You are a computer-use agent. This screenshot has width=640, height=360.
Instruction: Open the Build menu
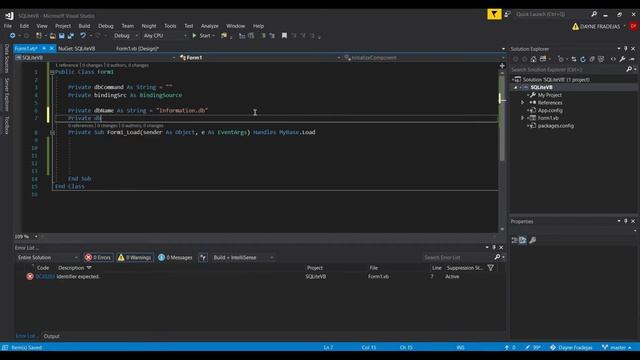tap(84, 26)
